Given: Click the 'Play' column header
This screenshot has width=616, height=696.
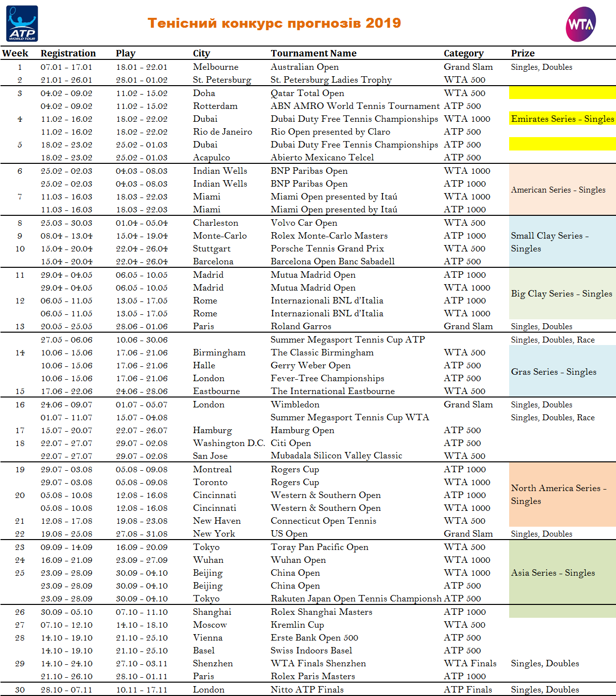Looking at the screenshot, I should tap(126, 53).
